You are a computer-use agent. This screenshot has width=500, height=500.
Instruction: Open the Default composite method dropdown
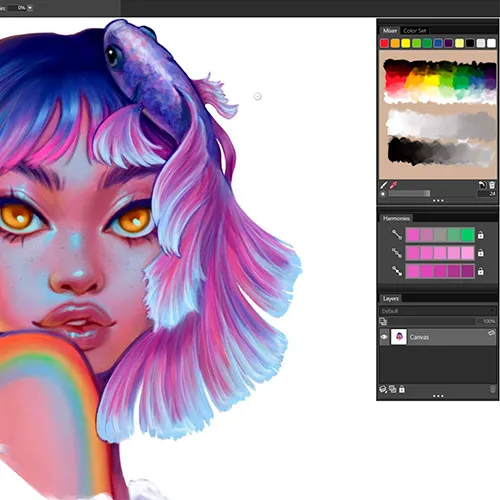pyautogui.click(x=438, y=311)
